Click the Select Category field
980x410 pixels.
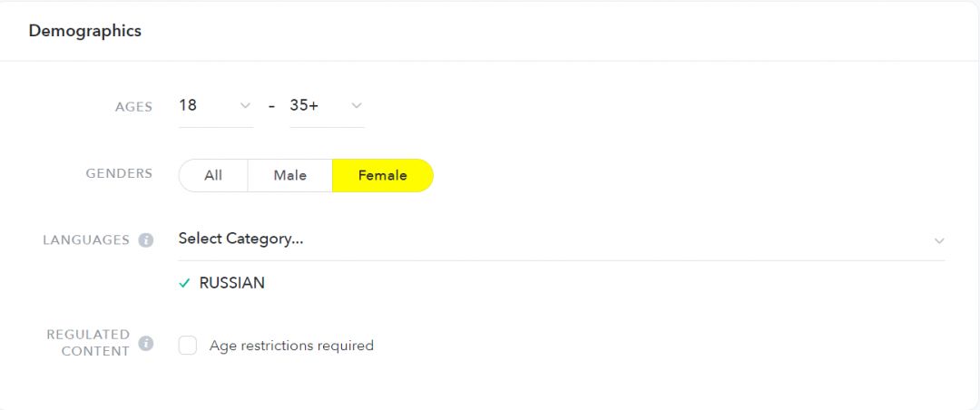pos(562,239)
